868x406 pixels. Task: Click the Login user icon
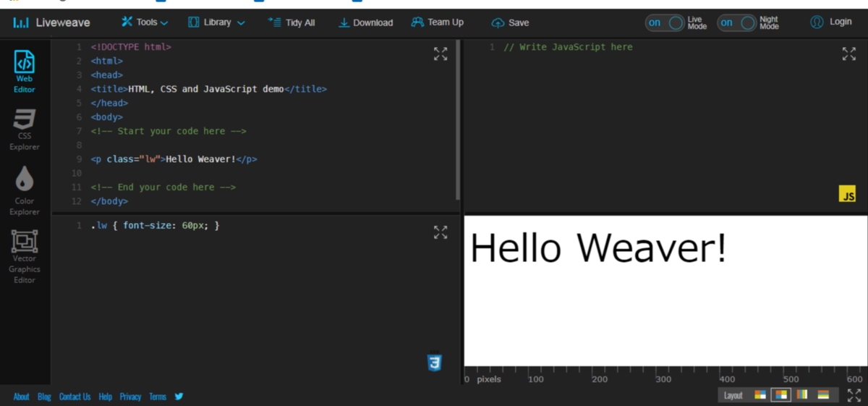click(x=817, y=22)
